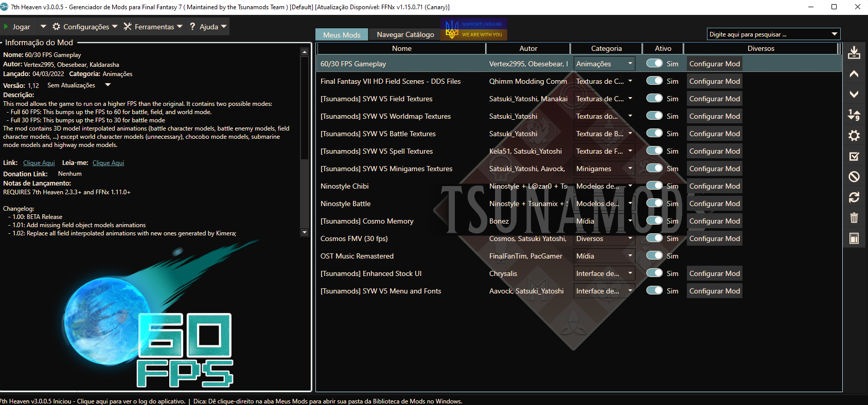The width and height of the screenshot is (868, 405).
Task: Sort mods by the Nome column header
Action: tap(402, 48)
